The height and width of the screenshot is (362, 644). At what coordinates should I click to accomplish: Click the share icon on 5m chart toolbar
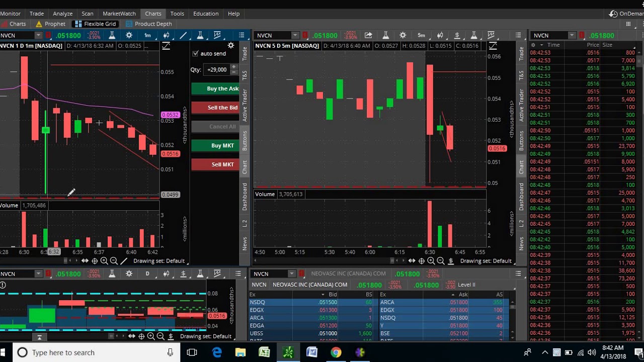coord(368,35)
